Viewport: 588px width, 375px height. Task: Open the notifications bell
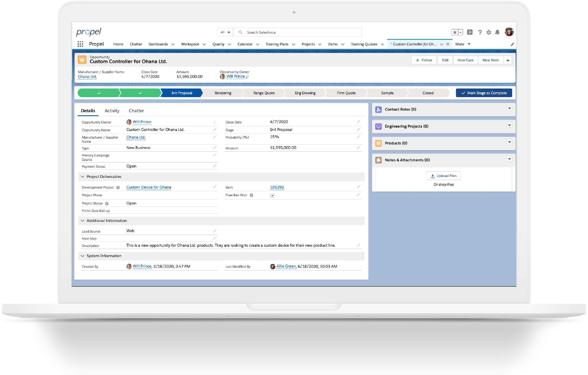click(497, 32)
